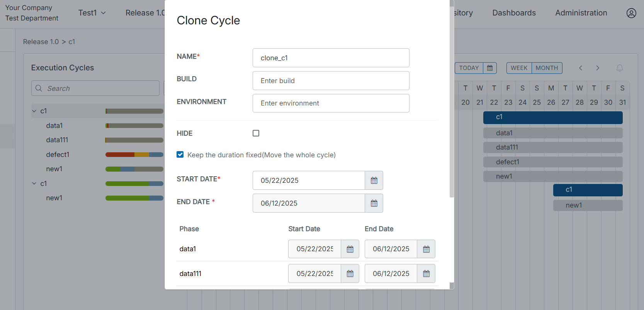
Task: Open data1 phase start date calendar
Action: (x=350, y=249)
